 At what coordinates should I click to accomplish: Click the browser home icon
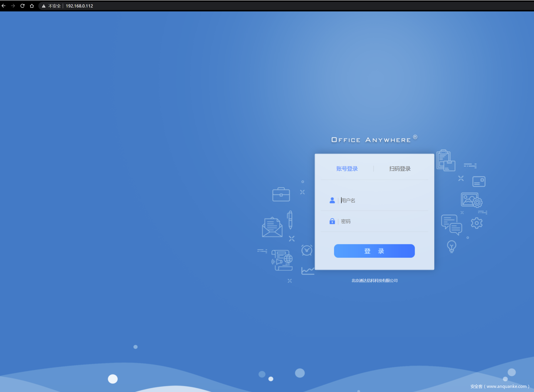[x=32, y=6]
